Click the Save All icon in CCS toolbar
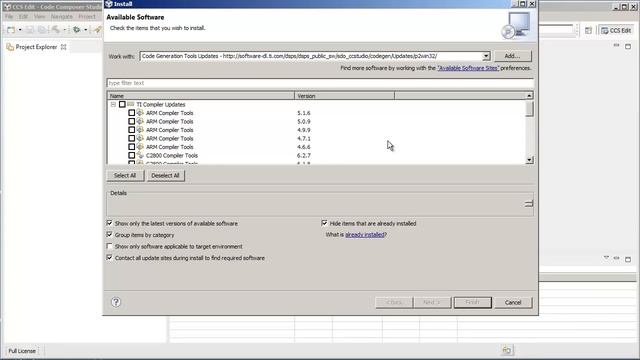The width and height of the screenshot is (640, 360). (42, 30)
